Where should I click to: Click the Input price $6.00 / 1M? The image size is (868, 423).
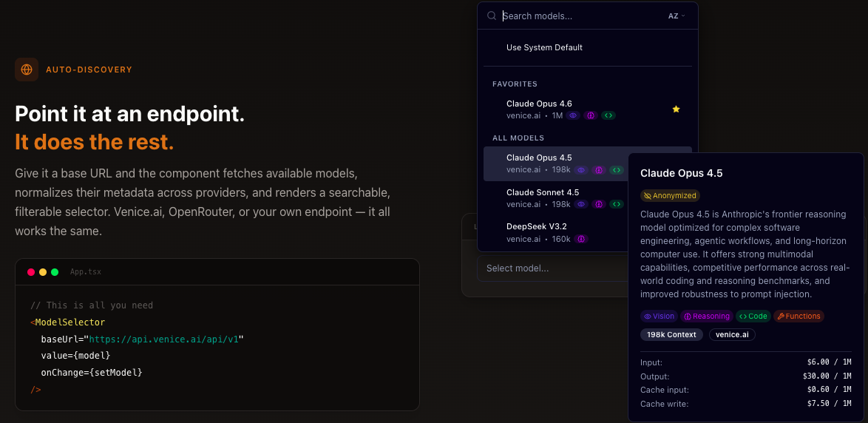[x=830, y=362]
